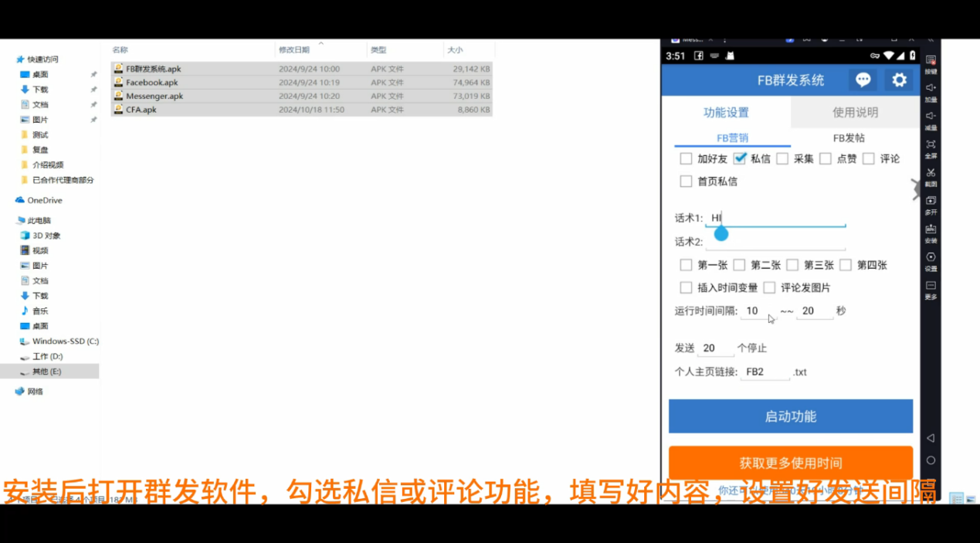Click the 发送 count field before 个停止

coord(716,348)
